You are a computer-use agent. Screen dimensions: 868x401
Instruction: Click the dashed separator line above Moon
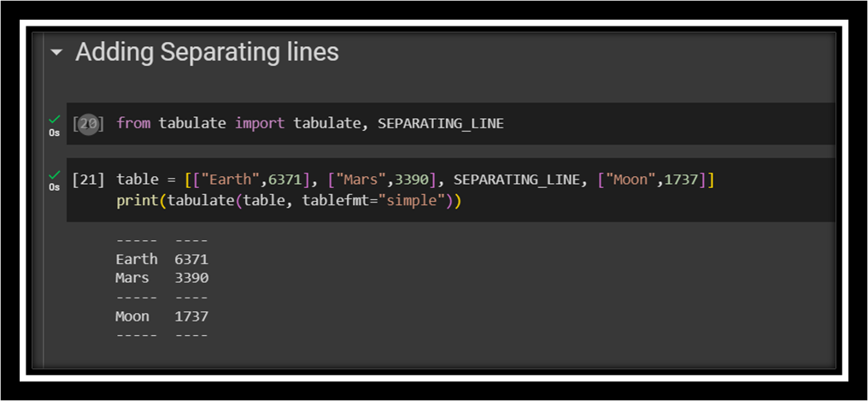161,298
